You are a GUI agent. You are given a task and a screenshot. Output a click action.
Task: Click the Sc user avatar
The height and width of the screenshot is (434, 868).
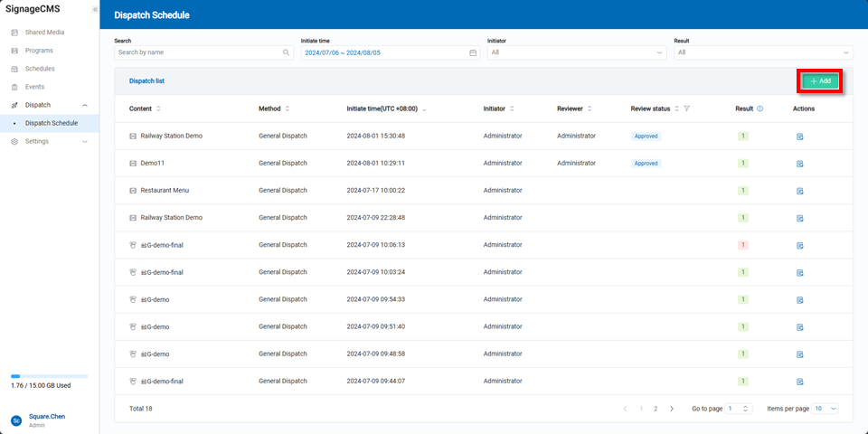coord(16,420)
